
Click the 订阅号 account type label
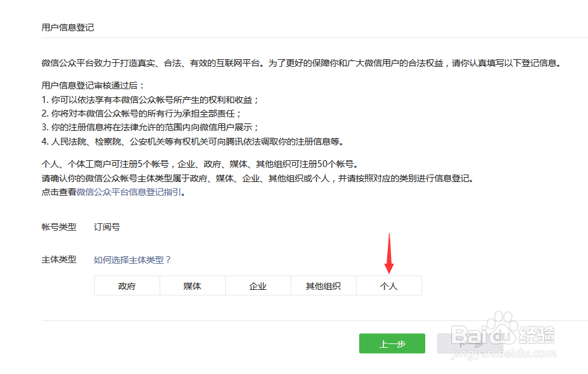(106, 227)
